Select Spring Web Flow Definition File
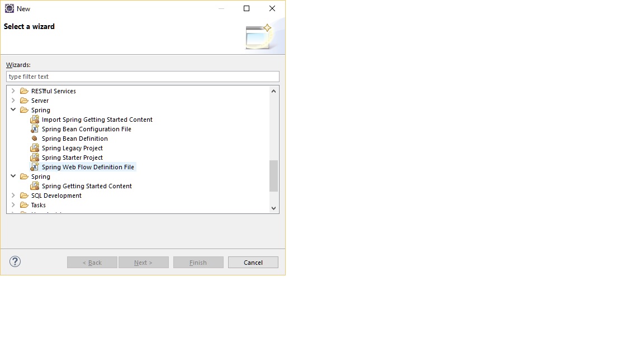Screen dimensions: 644x362 tap(88, 167)
